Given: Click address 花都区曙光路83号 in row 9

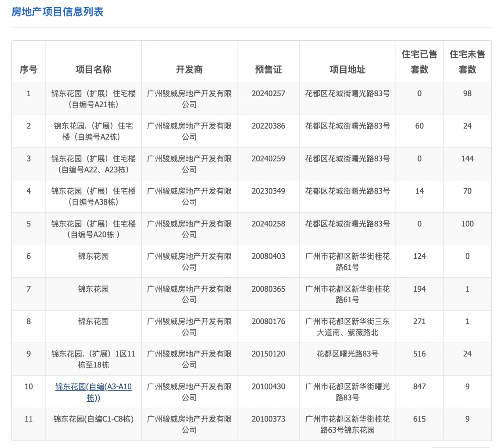Looking at the screenshot, I should tap(347, 354).
